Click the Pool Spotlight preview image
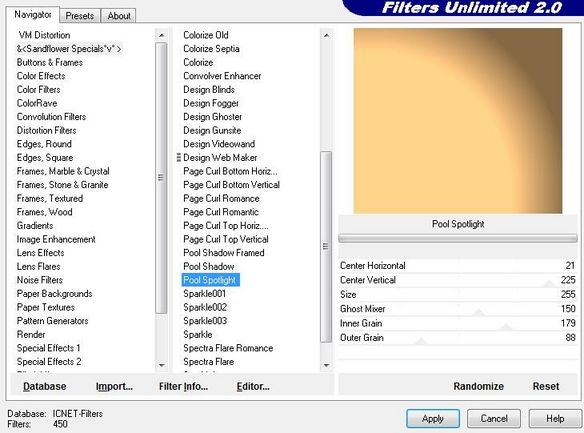 [458, 121]
